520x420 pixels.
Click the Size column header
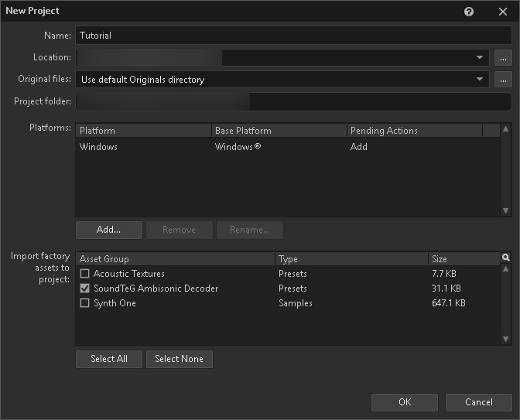pos(464,259)
